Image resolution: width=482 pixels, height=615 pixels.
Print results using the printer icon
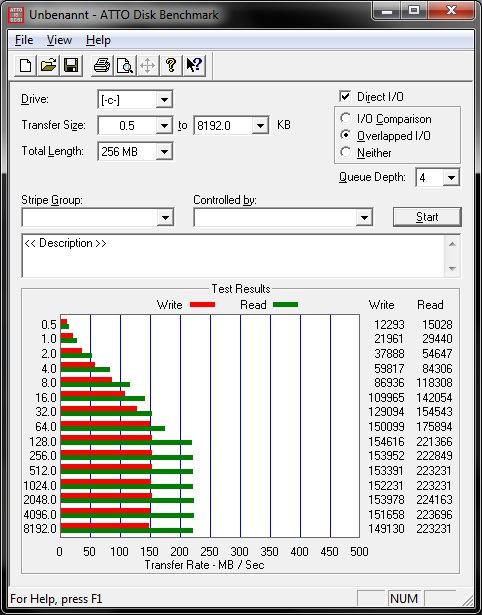102,65
